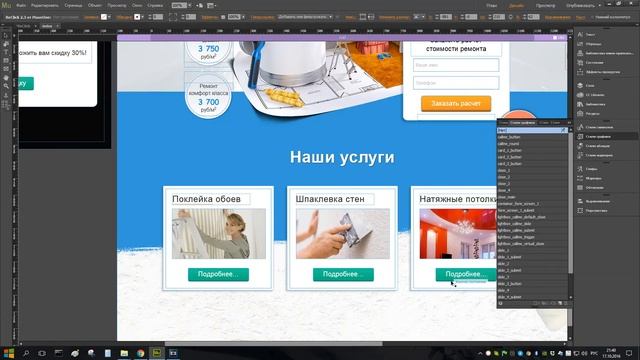Click the stroke color swatch
This screenshot has height=360, width=640.
[x=137, y=17]
